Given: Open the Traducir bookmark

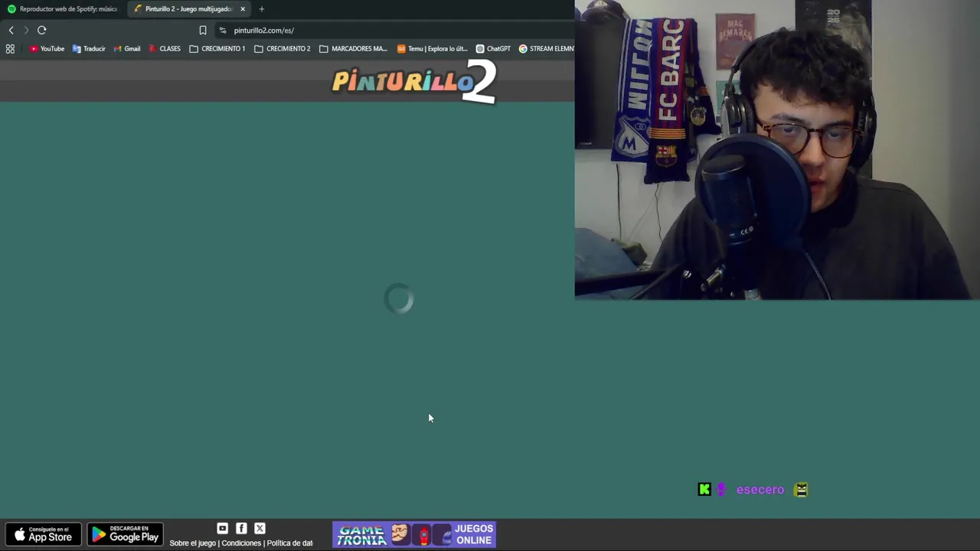Looking at the screenshot, I should [x=89, y=49].
